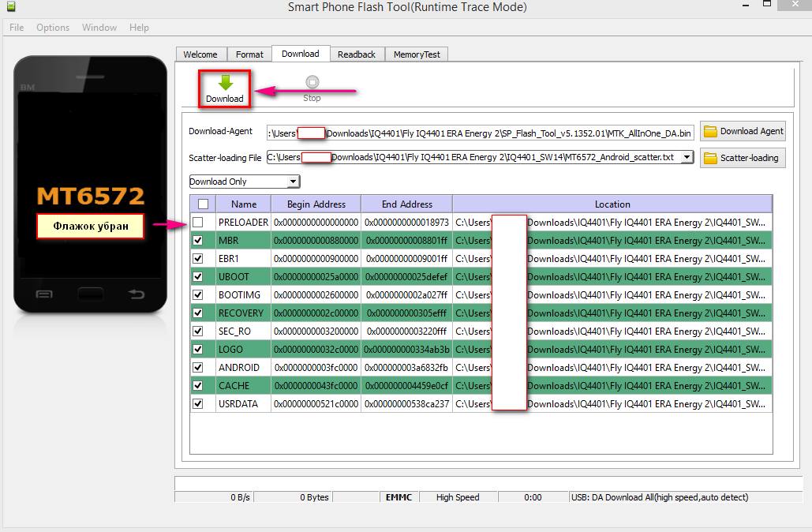This screenshot has width=812, height=532.
Task: Click the Download Agent folder icon
Action: tap(710, 131)
